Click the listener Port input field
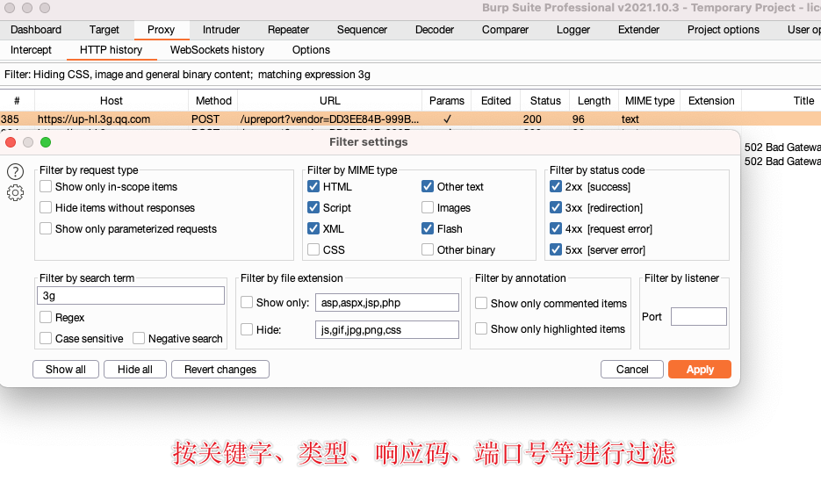Viewport: 821px width, 504px height. pos(699,317)
